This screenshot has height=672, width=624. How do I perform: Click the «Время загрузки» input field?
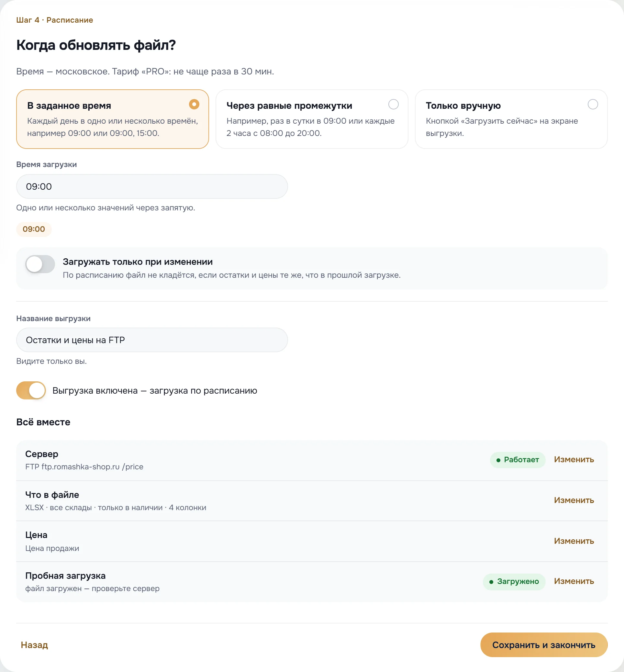click(152, 186)
